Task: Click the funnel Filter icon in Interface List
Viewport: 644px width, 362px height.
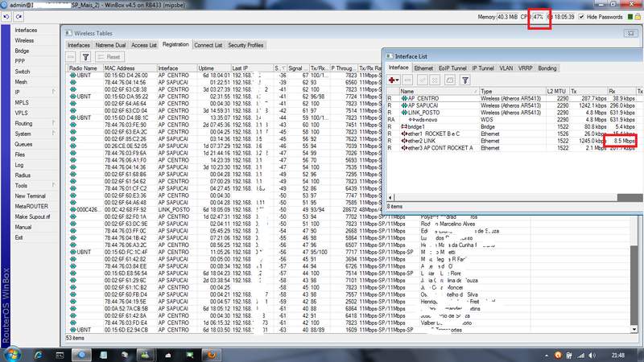Action: (465, 80)
